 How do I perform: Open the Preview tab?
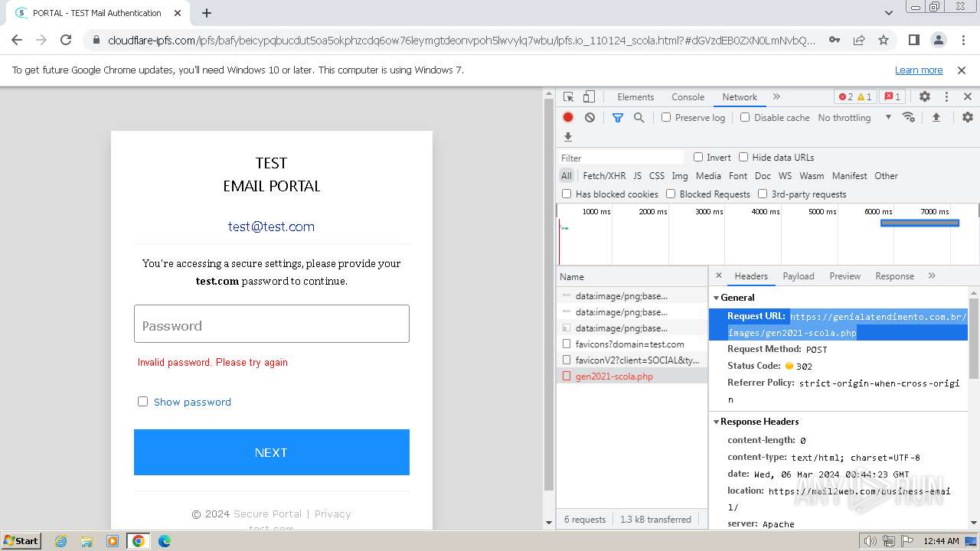[844, 275]
